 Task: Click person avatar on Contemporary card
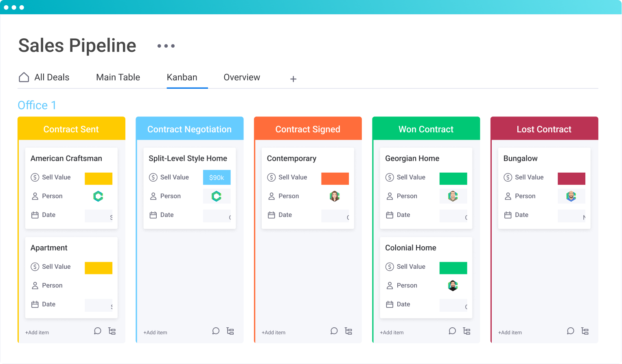tap(335, 196)
